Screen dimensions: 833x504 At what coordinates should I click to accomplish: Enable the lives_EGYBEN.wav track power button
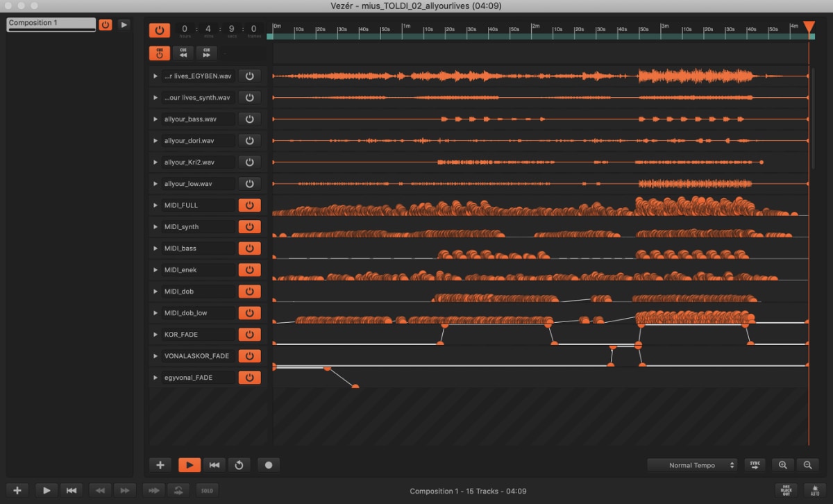249,76
